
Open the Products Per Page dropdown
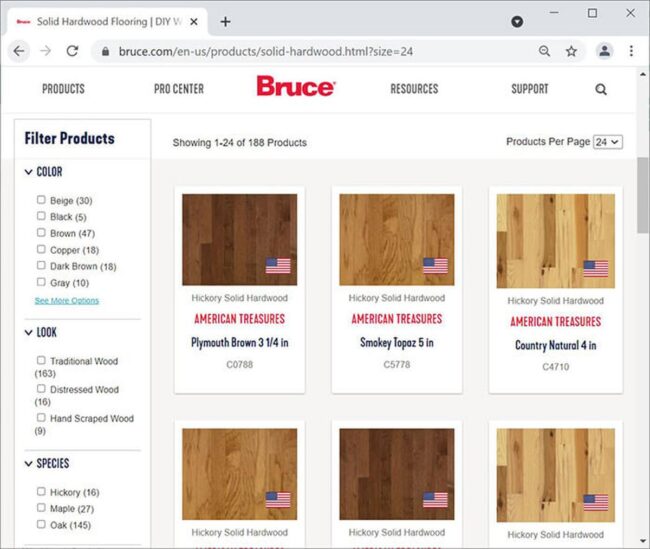coord(608,142)
